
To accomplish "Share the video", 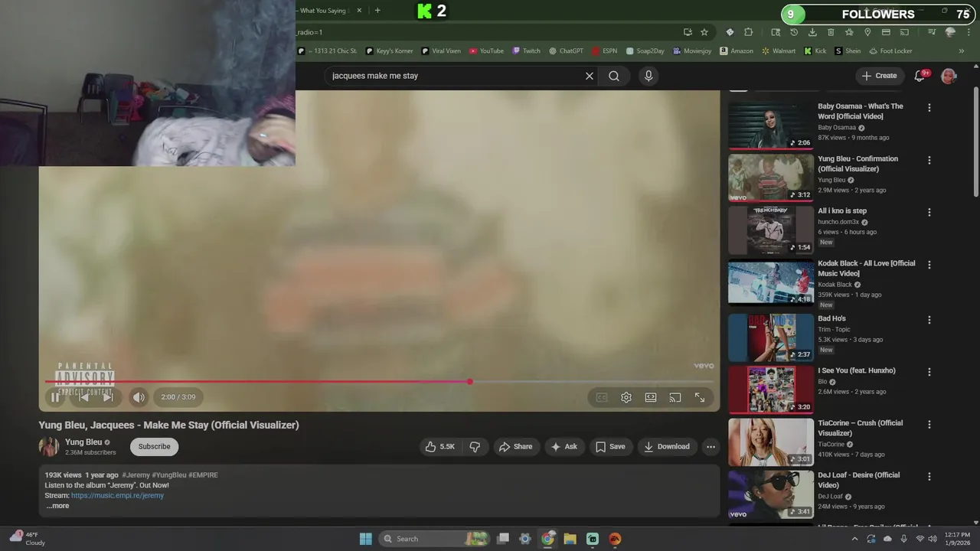I will coord(515,447).
